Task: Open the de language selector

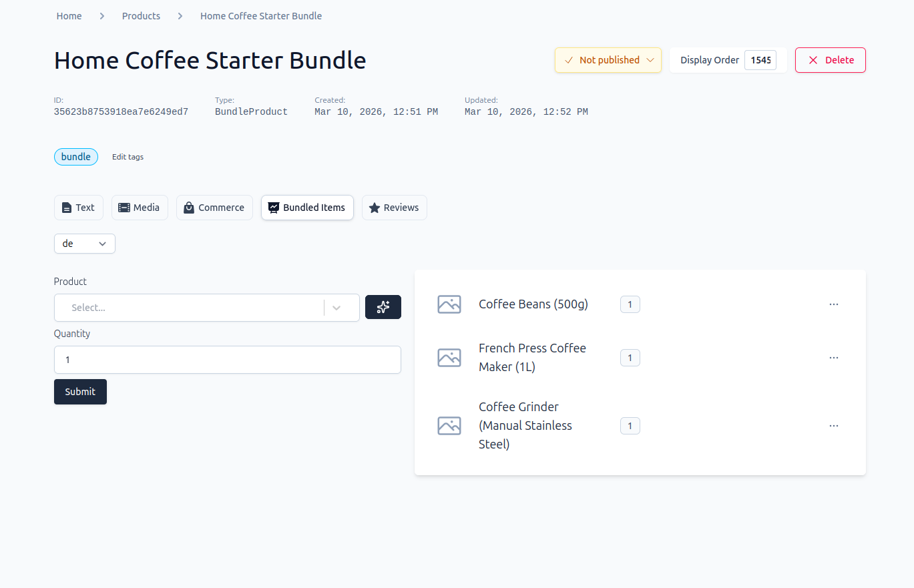Action: (85, 244)
